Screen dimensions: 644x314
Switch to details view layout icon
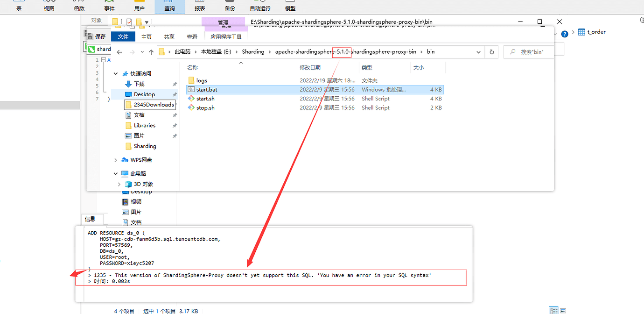[x=553, y=310]
